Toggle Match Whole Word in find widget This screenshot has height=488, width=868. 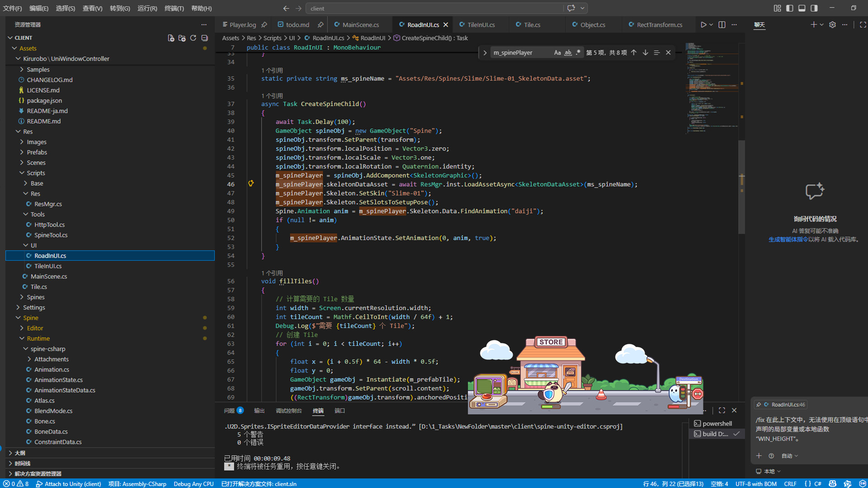(568, 53)
